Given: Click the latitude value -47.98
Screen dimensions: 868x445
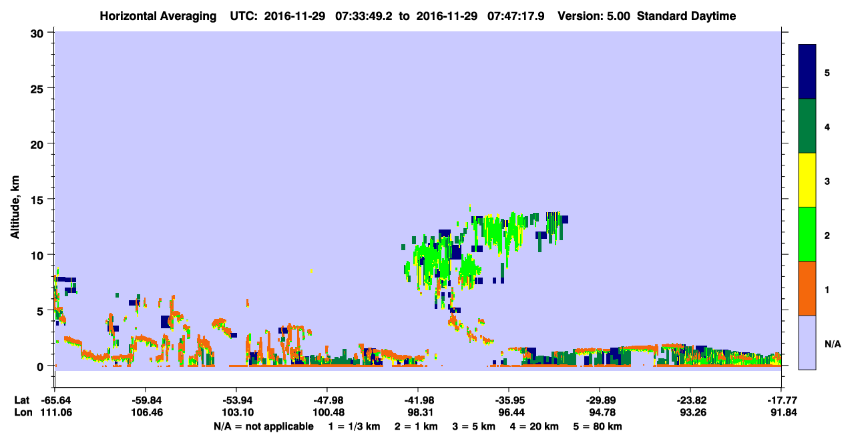Looking at the screenshot, I should coord(327,400).
